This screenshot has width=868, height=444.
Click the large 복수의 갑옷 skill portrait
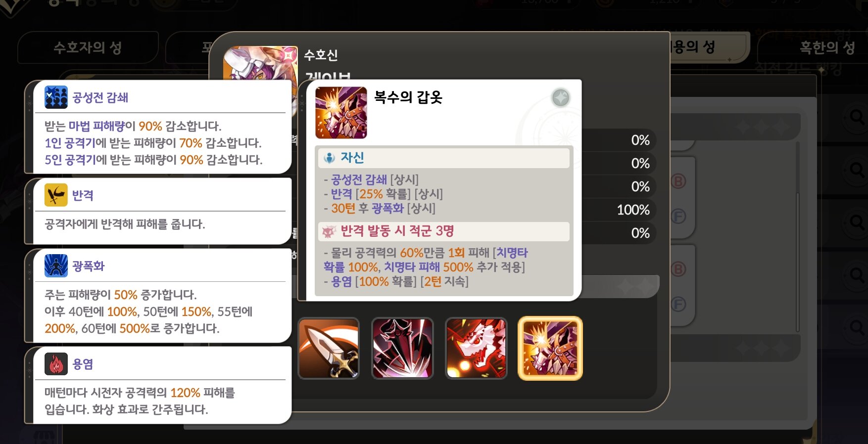341,113
